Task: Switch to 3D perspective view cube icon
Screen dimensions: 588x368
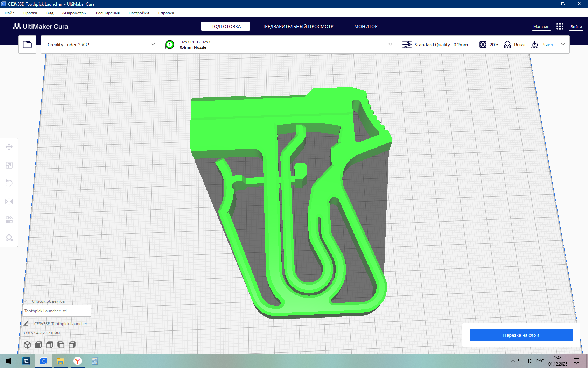Action: click(x=27, y=345)
